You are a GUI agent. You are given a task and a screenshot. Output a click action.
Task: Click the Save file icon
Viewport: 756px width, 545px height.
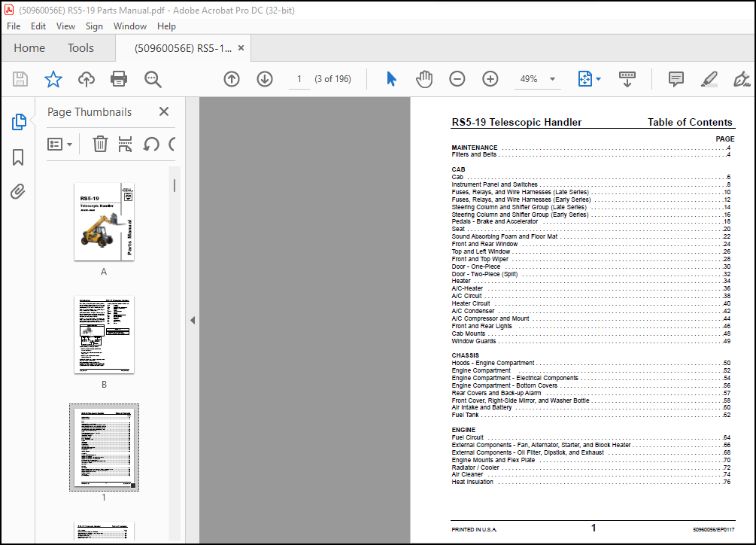20,79
